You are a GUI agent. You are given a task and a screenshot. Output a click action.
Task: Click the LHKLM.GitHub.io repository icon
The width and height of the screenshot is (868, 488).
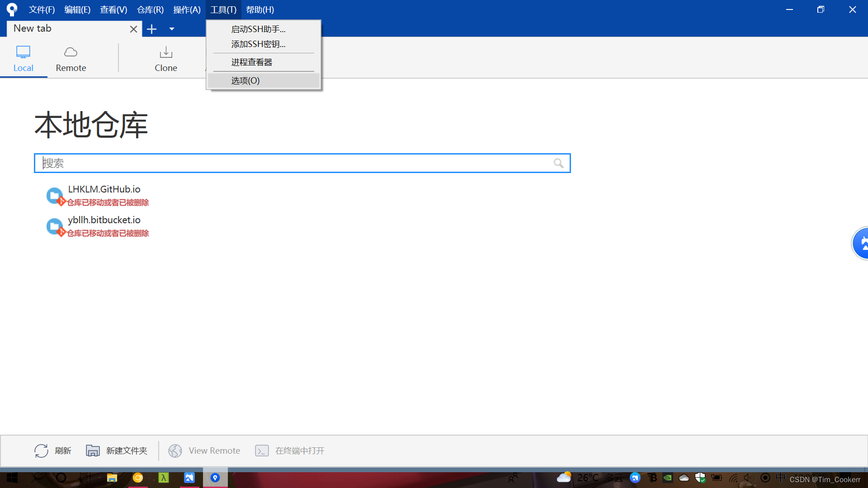coord(55,196)
